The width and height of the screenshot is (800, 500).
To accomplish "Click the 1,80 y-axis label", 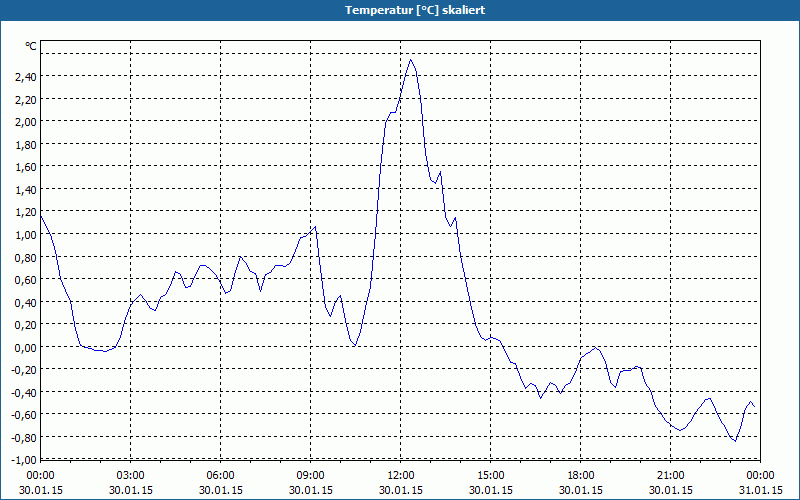I will 26,144.
